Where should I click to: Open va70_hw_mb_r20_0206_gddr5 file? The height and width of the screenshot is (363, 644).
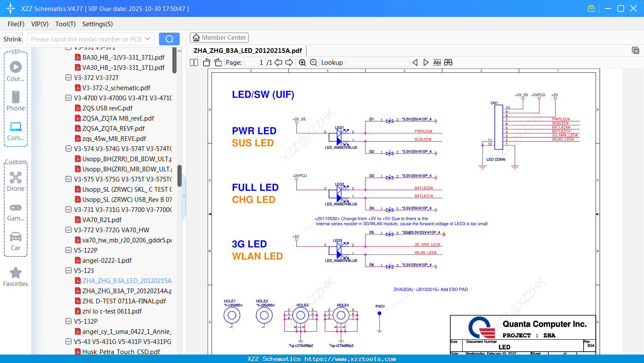[x=127, y=240]
